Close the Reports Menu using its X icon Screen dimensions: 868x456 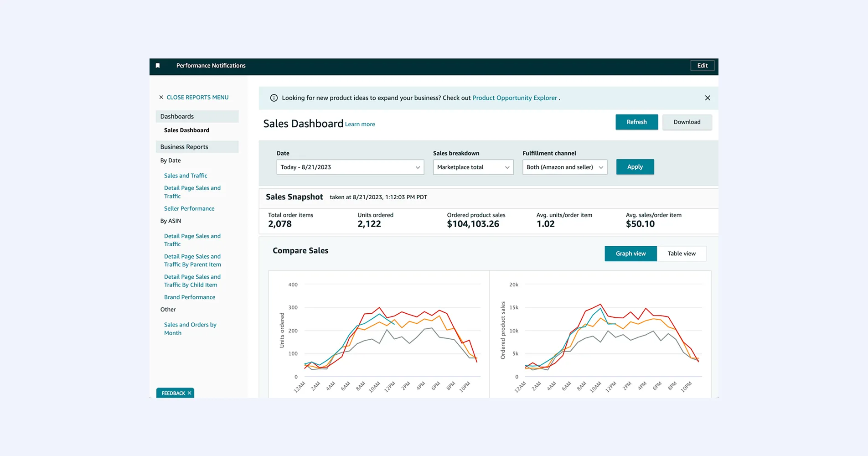(161, 97)
